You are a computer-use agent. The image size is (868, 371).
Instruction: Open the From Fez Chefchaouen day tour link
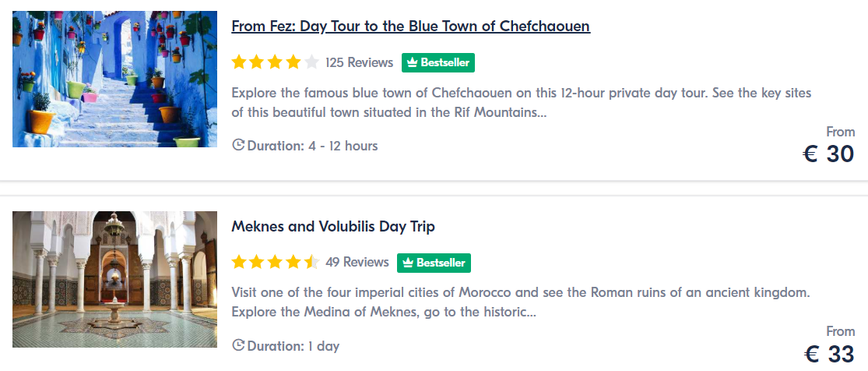(x=411, y=26)
